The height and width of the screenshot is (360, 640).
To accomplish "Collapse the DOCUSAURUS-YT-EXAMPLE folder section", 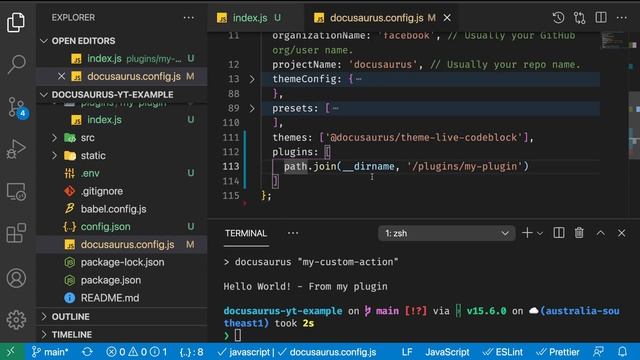I will click(44, 95).
